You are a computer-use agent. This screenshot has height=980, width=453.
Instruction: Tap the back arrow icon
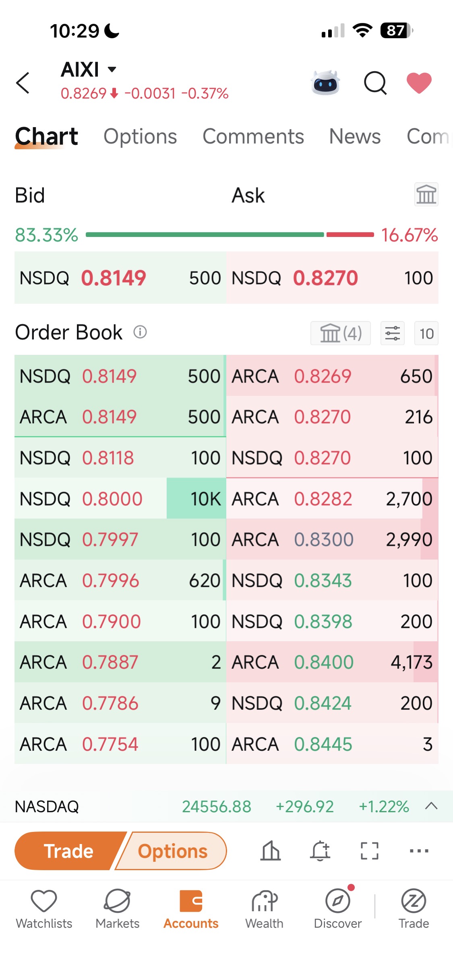click(23, 83)
